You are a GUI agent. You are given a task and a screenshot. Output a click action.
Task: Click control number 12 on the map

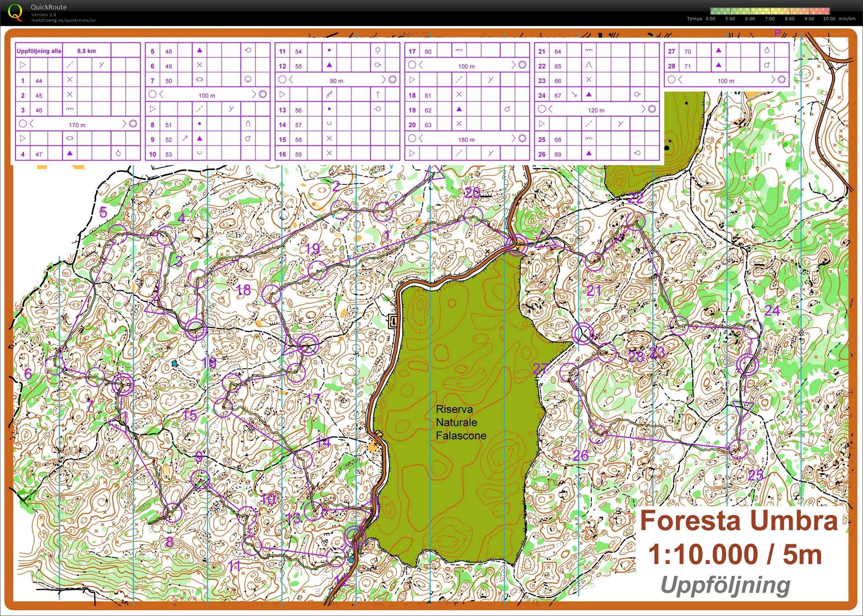coord(342,581)
